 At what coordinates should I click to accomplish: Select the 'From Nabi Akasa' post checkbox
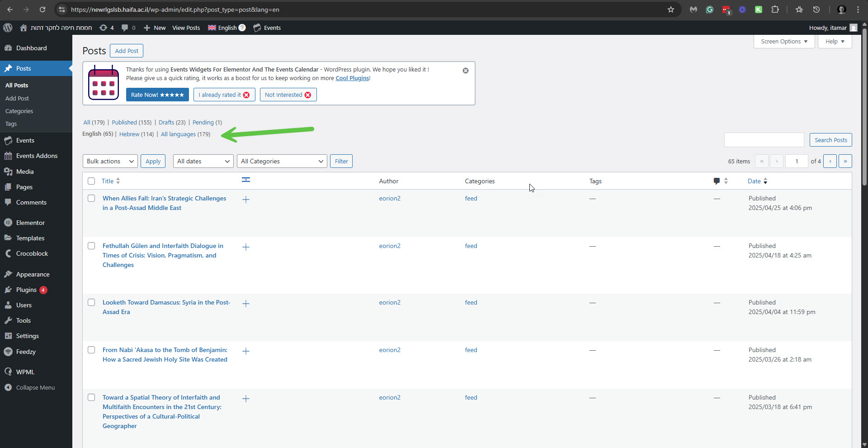point(91,350)
